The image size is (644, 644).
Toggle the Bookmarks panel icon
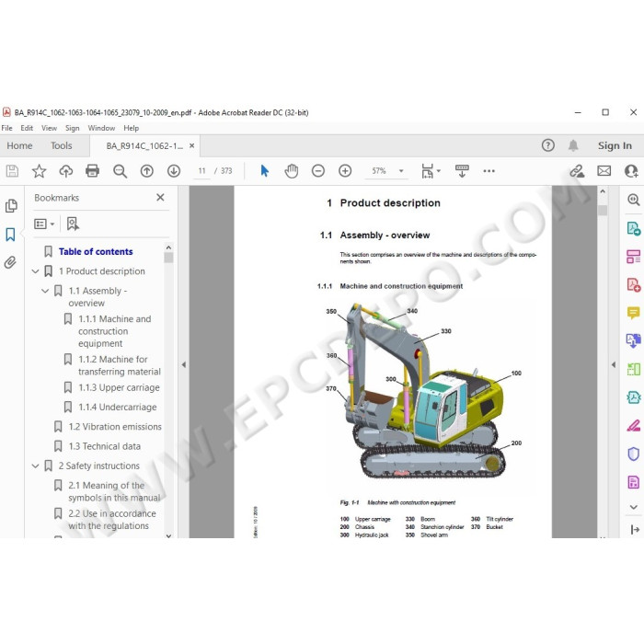pyautogui.click(x=10, y=235)
